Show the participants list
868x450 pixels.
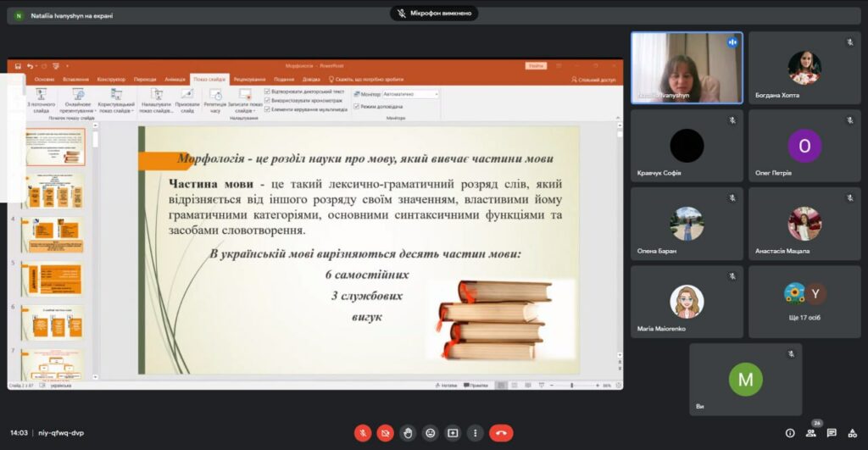tap(811, 433)
